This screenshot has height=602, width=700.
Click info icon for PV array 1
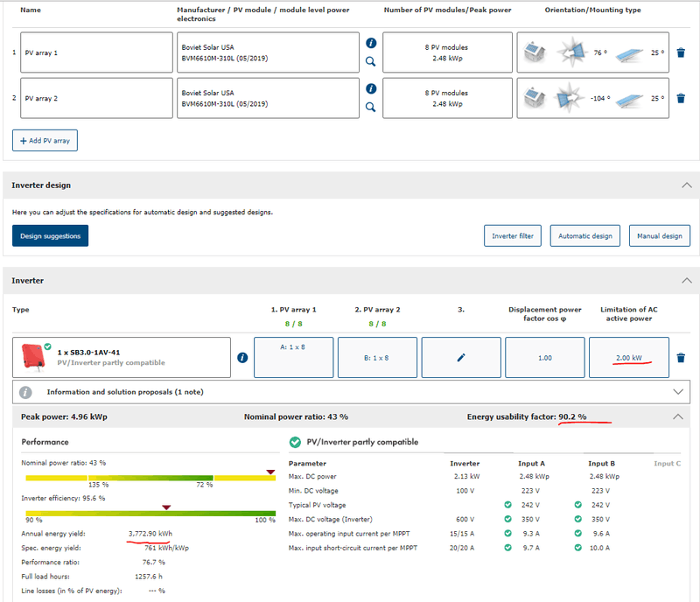370,43
